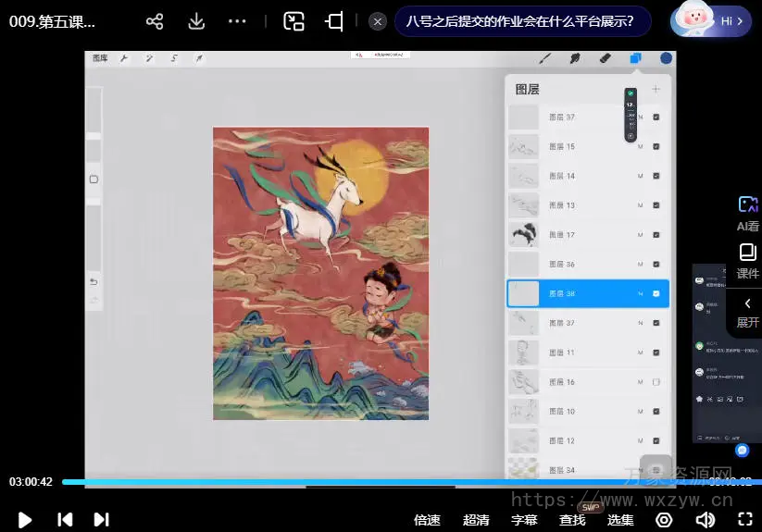
Task: Select the smudge tool in Procreate
Action: 575,58
